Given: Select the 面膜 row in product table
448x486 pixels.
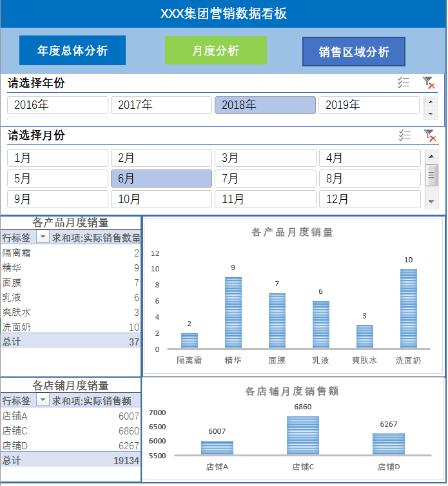Looking at the screenshot, I should point(70,283).
